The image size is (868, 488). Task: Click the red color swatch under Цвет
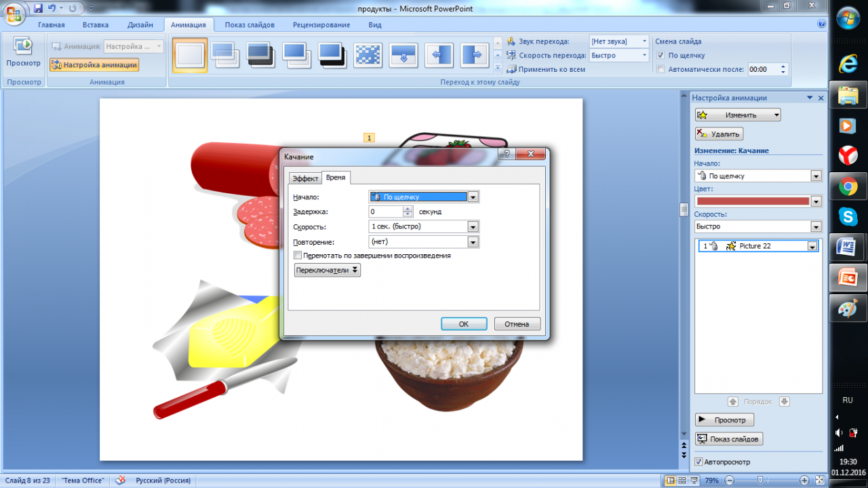(x=753, y=201)
